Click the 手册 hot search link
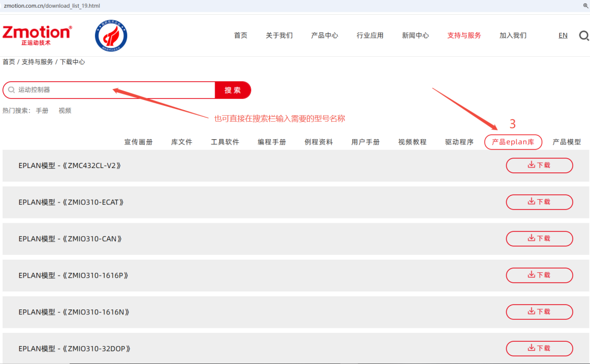The image size is (590, 364). click(42, 110)
